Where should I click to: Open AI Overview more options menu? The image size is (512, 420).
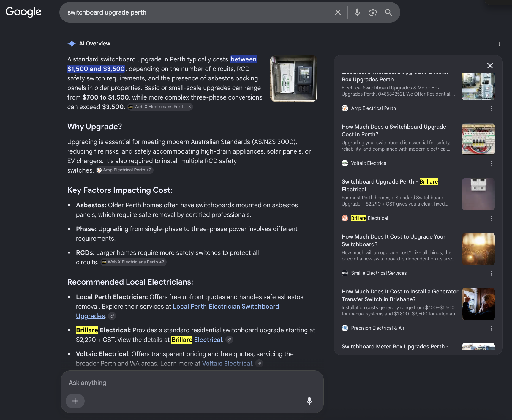[499, 44]
